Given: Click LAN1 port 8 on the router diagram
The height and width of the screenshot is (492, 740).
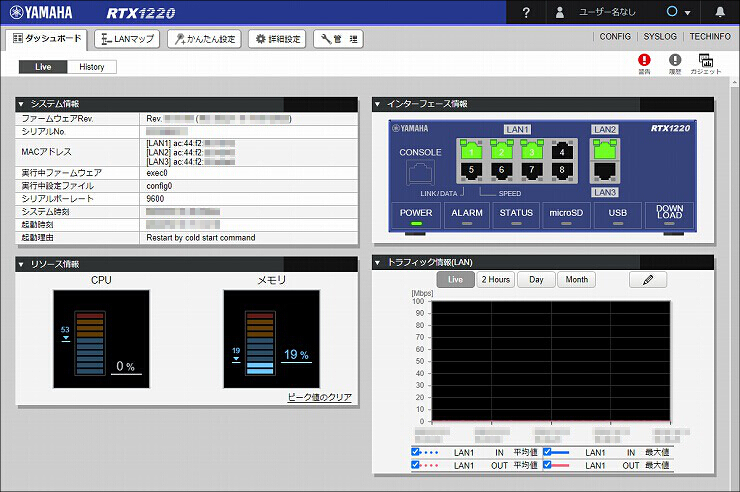Looking at the screenshot, I should tap(562, 171).
